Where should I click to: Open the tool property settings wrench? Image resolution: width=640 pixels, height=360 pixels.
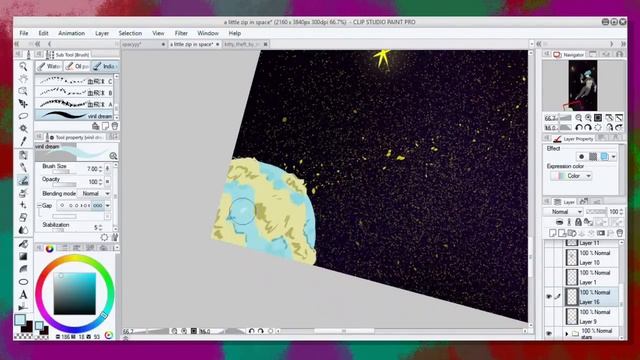point(115,237)
